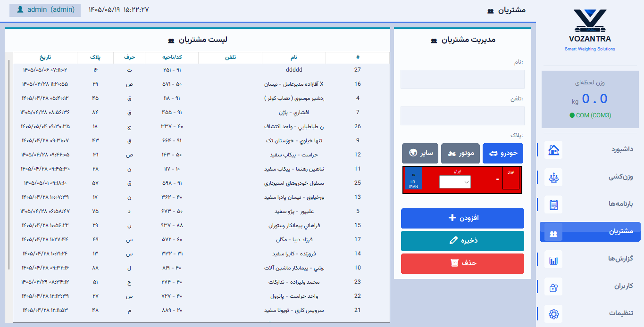
Task: Click the admin (admin) user badge
Action: [45, 10]
